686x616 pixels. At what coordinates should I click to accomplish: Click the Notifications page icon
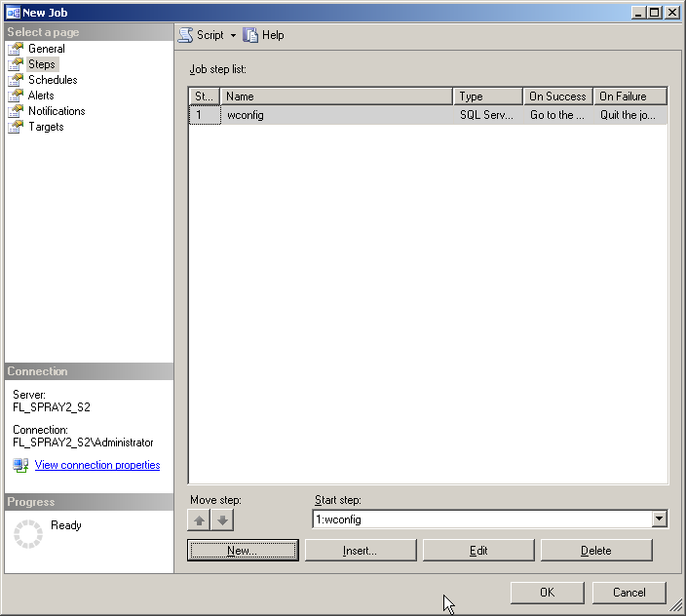[x=16, y=111]
